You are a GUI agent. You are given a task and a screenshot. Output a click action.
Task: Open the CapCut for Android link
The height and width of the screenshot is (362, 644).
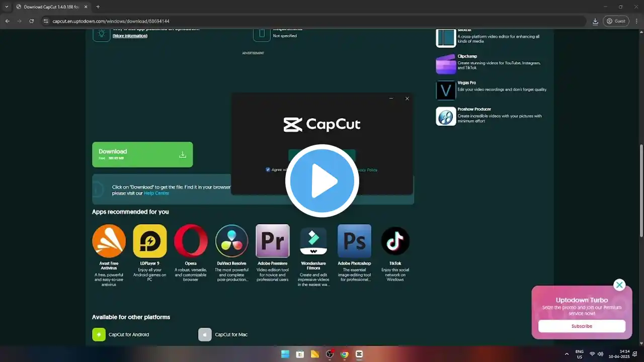click(129, 334)
